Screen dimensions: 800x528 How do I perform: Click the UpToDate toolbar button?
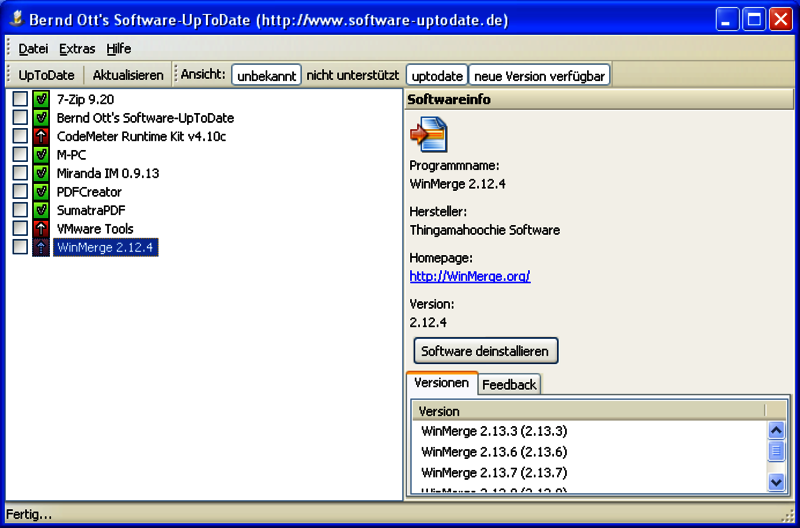[x=46, y=75]
